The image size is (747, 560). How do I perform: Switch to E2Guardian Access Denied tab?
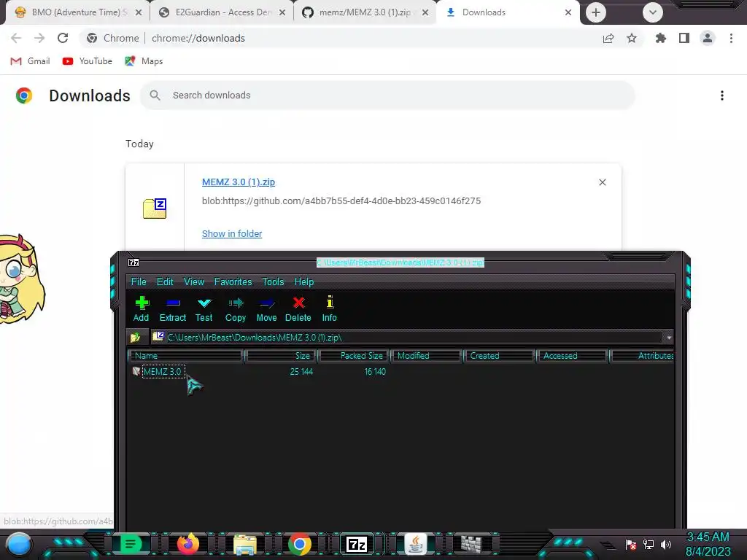click(x=222, y=12)
